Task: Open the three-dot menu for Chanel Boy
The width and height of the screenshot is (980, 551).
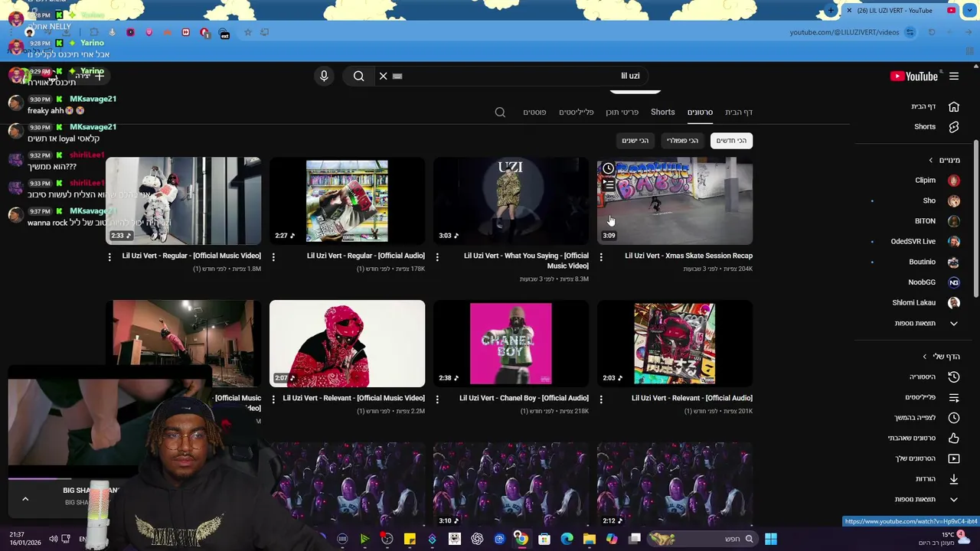Action: [437, 399]
